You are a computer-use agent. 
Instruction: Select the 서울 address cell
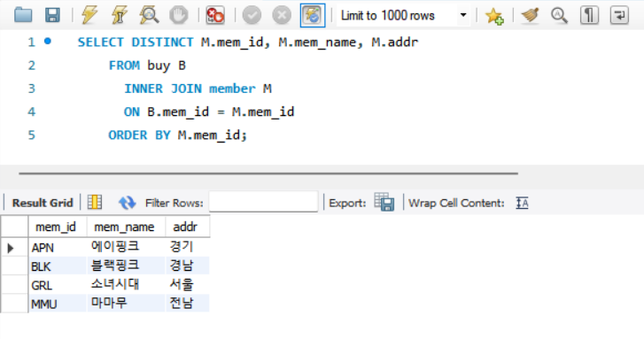pos(187,285)
